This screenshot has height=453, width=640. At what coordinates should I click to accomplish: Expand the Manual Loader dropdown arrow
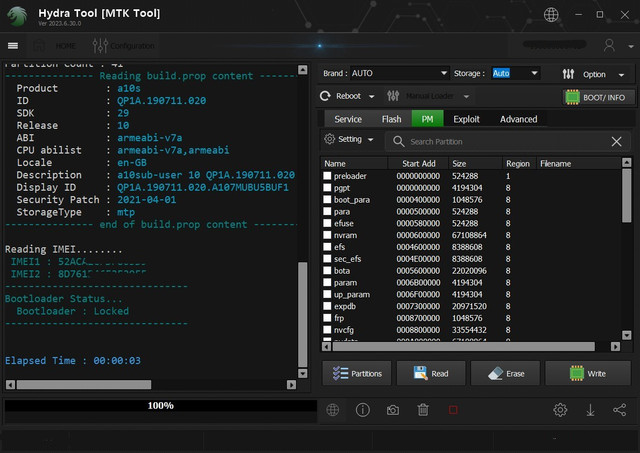tap(466, 97)
